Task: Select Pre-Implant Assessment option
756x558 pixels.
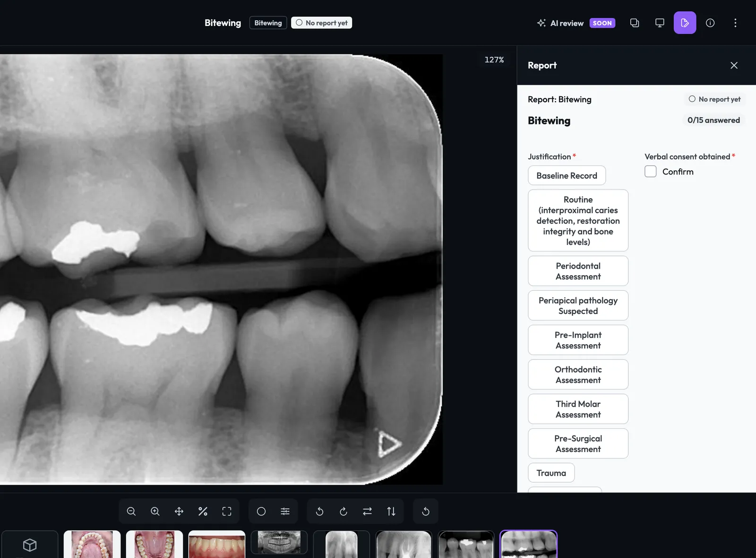Action: 578,340
